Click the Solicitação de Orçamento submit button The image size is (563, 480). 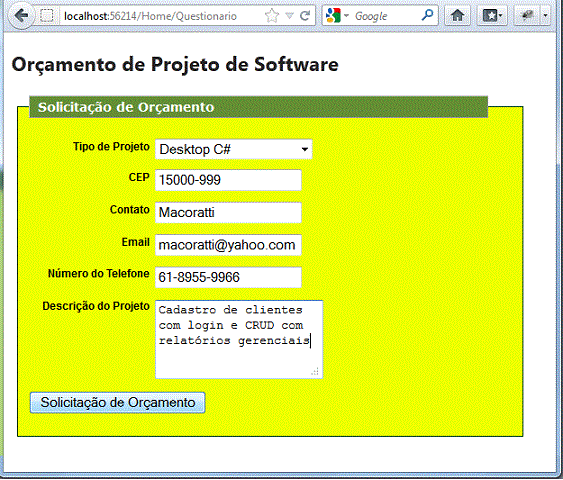[x=118, y=402]
